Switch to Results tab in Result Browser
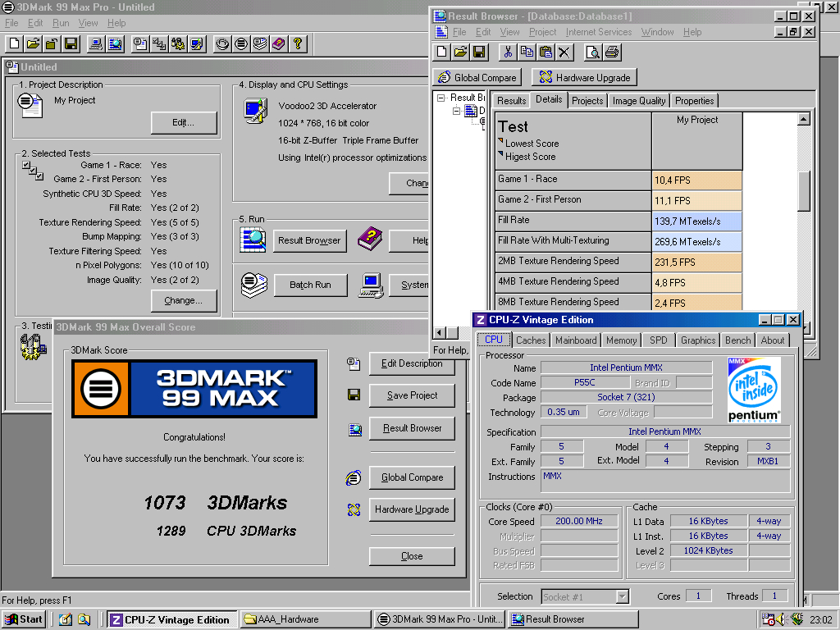The width and height of the screenshot is (840, 630). [x=511, y=101]
